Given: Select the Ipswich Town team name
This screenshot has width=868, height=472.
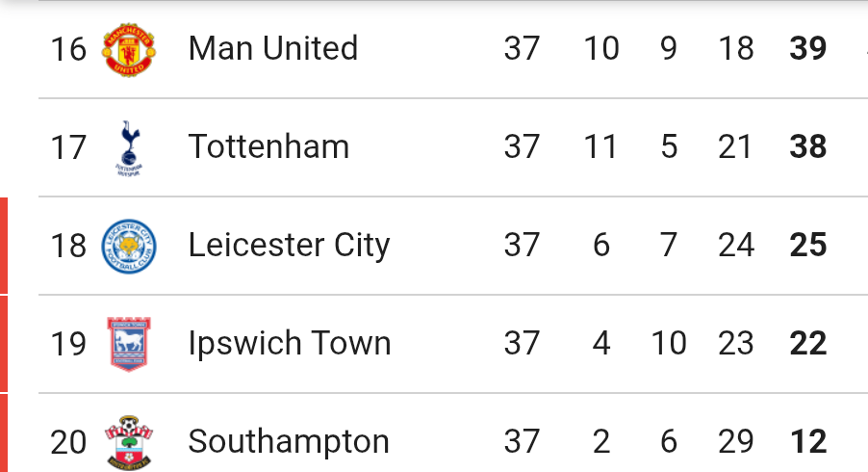Looking at the screenshot, I should point(290,344).
